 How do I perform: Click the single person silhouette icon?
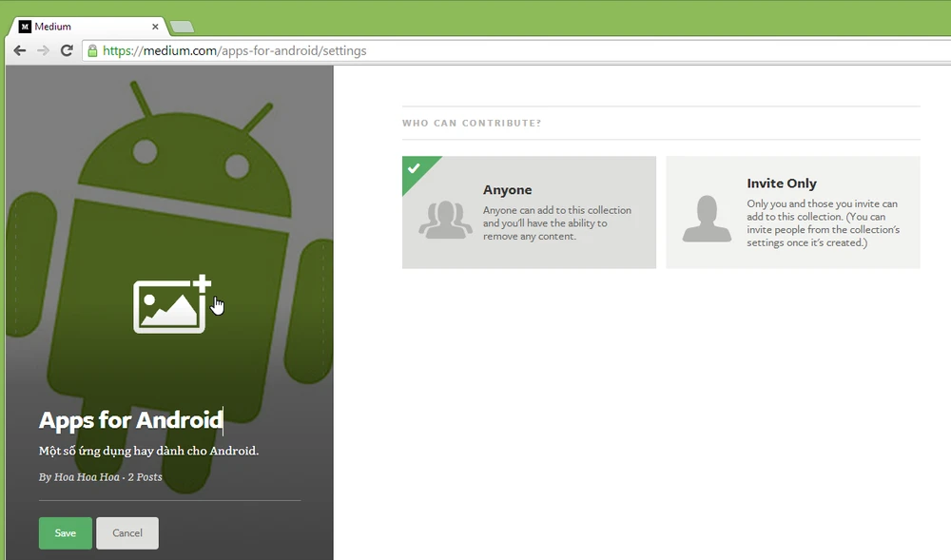[707, 219]
